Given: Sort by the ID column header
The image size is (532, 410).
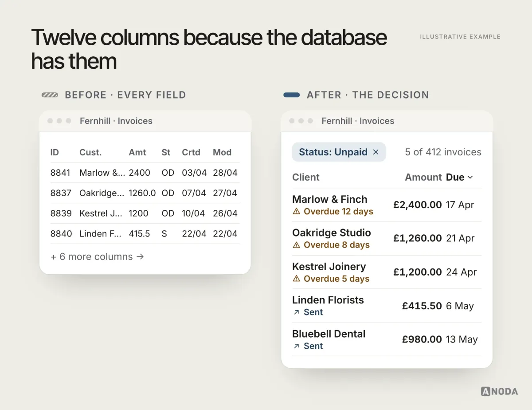Looking at the screenshot, I should pyautogui.click(x=55, y=152).
